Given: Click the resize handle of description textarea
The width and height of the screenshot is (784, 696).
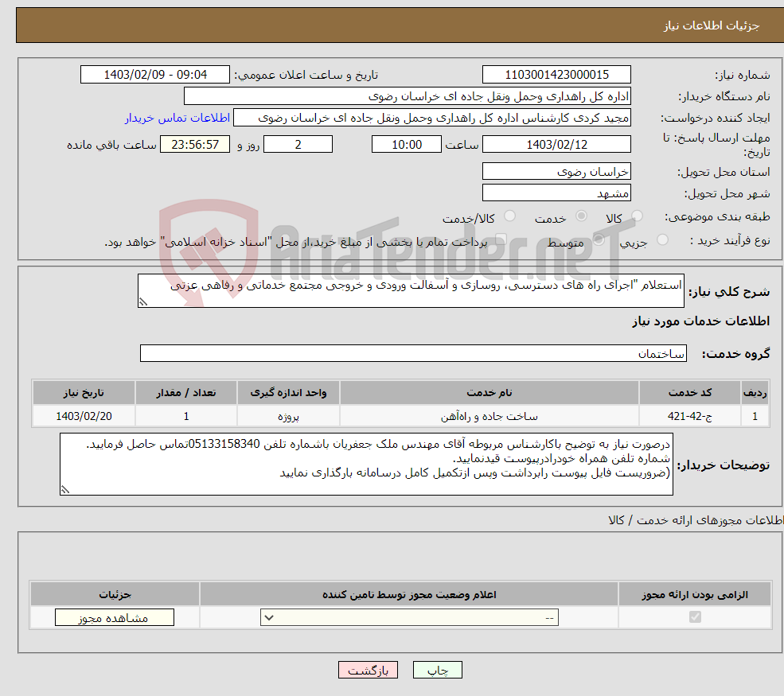Looking at the screenshot, I should pos(143,302).
